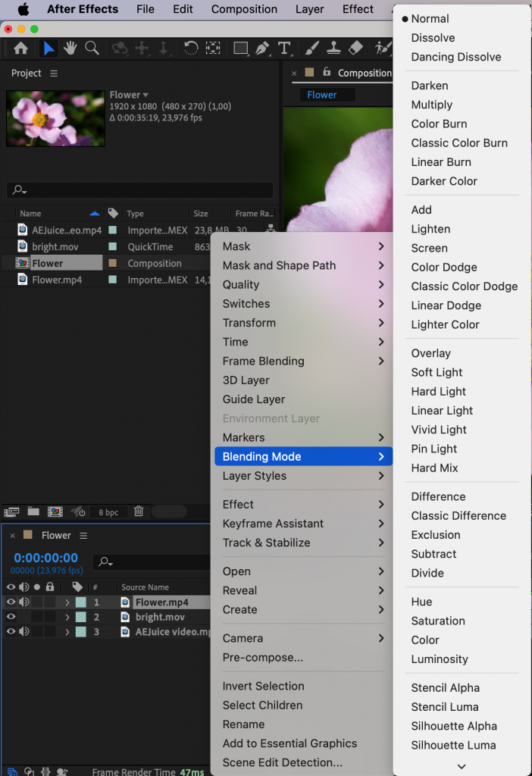
Task: Click the trash icon above the timeline panel
Action: [x=139, y=512]
